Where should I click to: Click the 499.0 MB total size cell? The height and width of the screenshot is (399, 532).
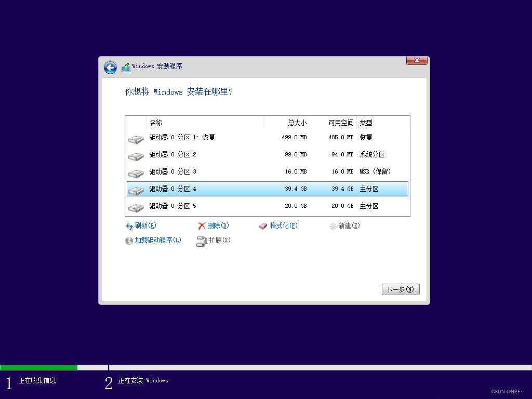click(x=294, y=137)
